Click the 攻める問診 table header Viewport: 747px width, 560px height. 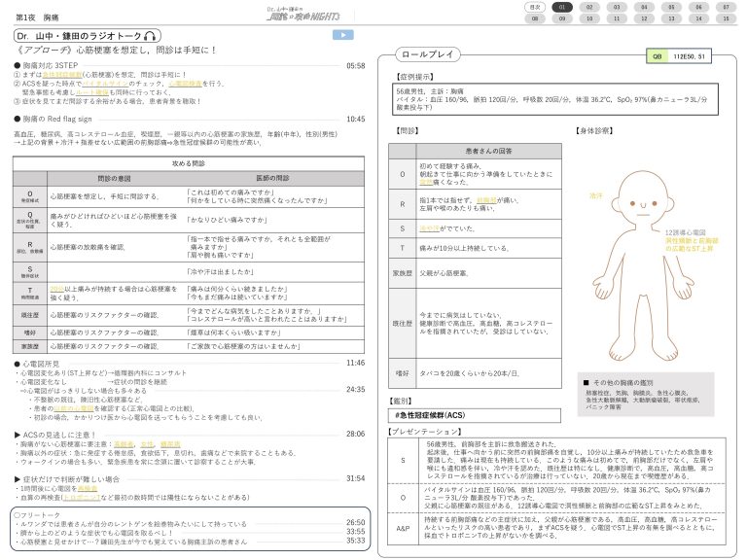click(x=189, y=163)
